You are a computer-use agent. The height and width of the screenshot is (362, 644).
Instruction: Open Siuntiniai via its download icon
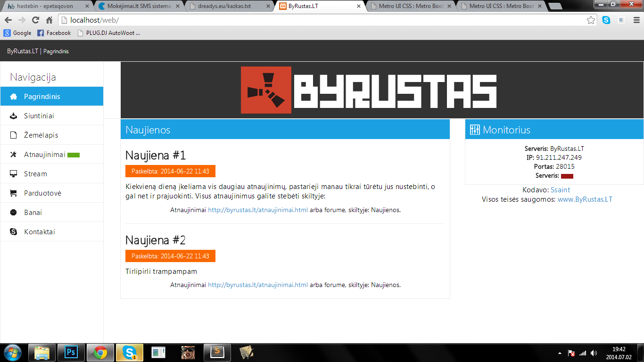14,116
